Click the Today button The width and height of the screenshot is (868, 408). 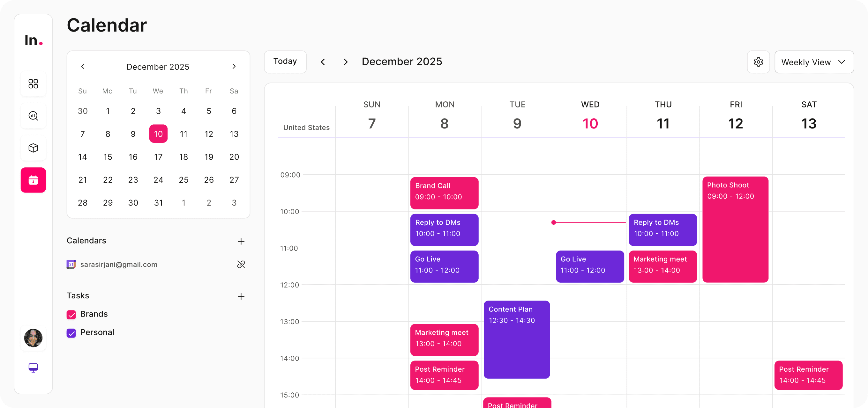click(285, 62)
